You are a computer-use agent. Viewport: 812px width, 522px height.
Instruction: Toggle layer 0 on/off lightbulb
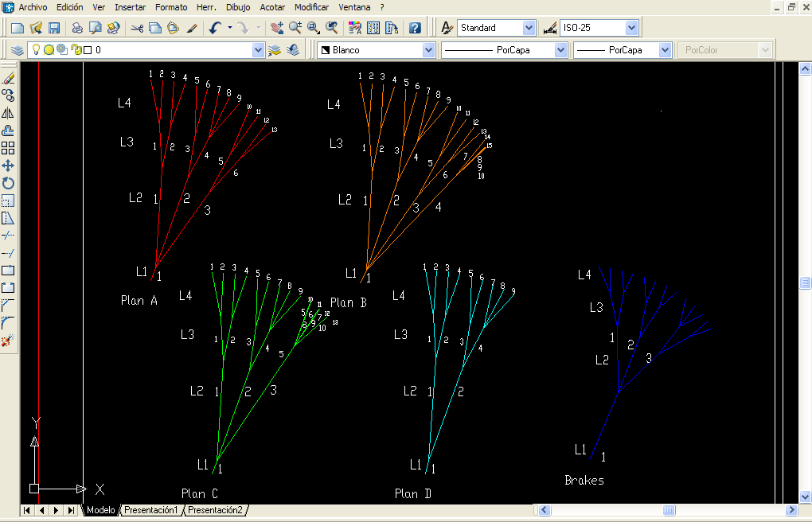[x=36, y=49]
